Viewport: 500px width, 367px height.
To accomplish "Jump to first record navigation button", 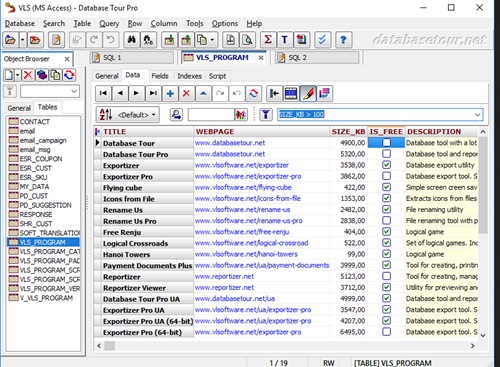I will 103,93.
